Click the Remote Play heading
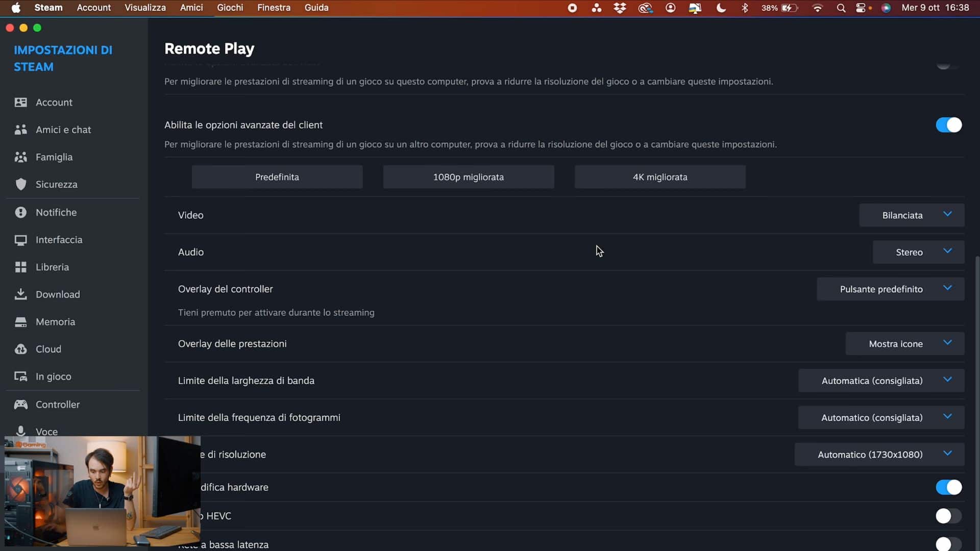 pyautogui.click(x=209, y=48)
